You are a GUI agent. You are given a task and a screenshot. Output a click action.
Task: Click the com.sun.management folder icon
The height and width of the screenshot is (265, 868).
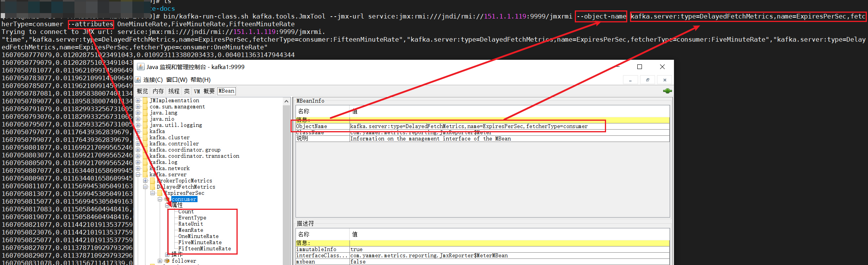[145, 107]
